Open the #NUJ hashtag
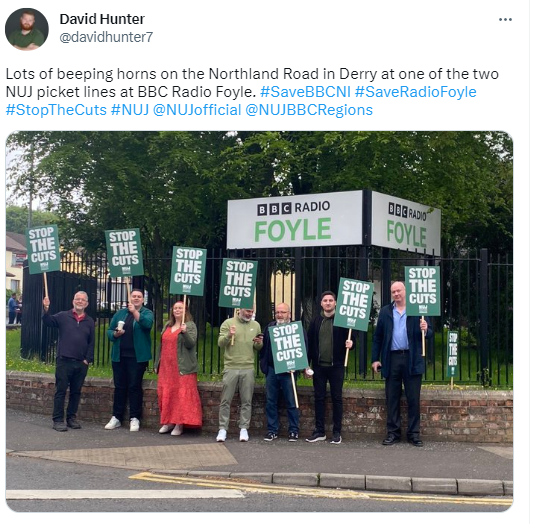Viewport: 554px width, 524px height. click(130, 110)
